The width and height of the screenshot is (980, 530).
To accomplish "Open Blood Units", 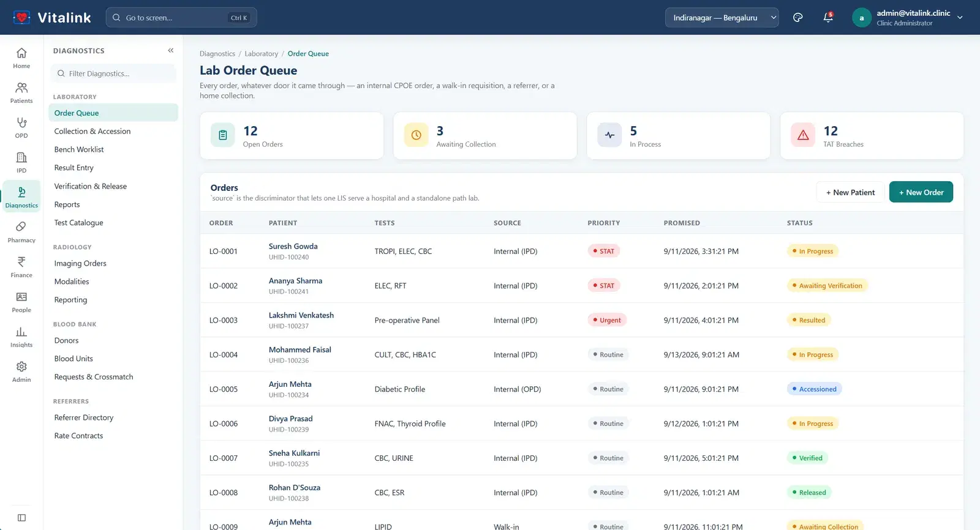I will pos(113,359).
